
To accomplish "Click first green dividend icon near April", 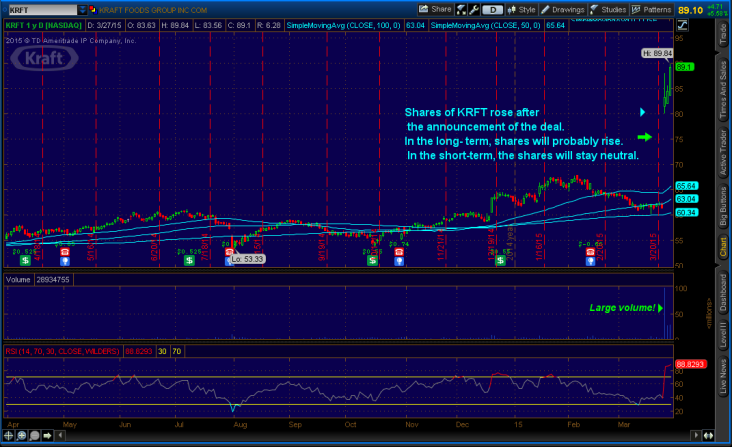I will click(x=25, y=260).
